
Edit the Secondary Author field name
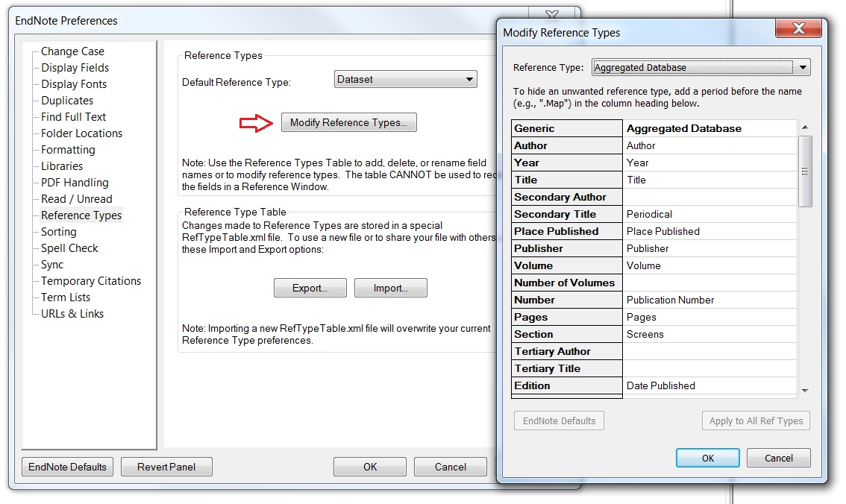pyautogui.click(x=710, y=198)
